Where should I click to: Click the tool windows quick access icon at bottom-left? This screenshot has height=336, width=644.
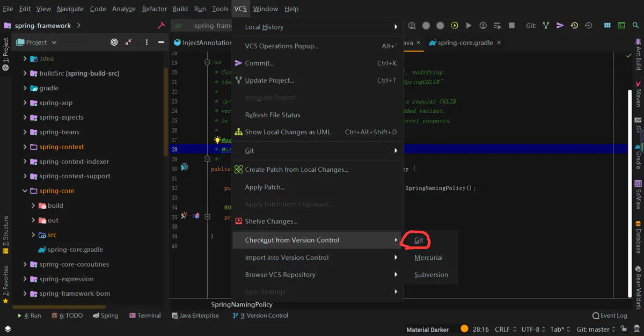8,329
